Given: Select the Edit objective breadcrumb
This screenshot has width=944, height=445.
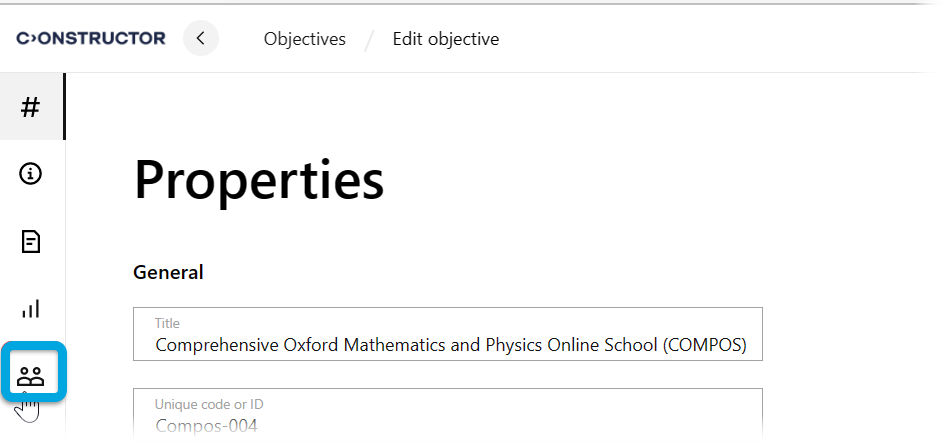Looking at the screenshot, I should (x=446, y=39).
